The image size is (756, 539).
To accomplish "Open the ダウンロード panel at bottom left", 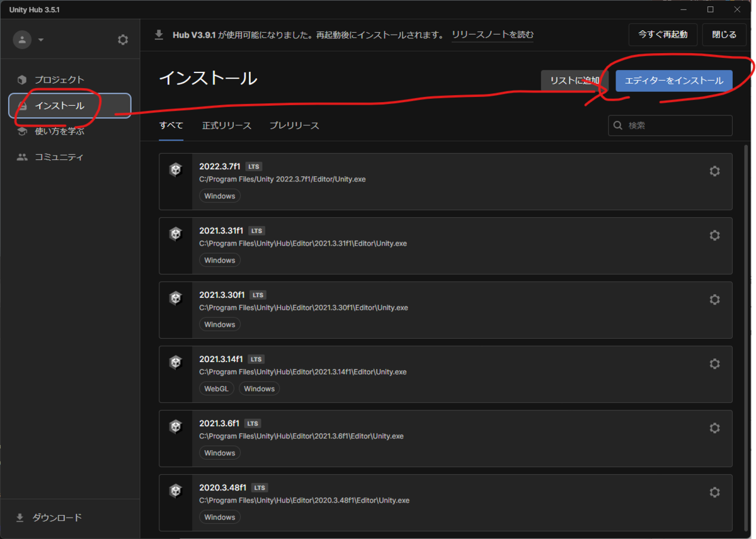I will click(x=57, y=518).
